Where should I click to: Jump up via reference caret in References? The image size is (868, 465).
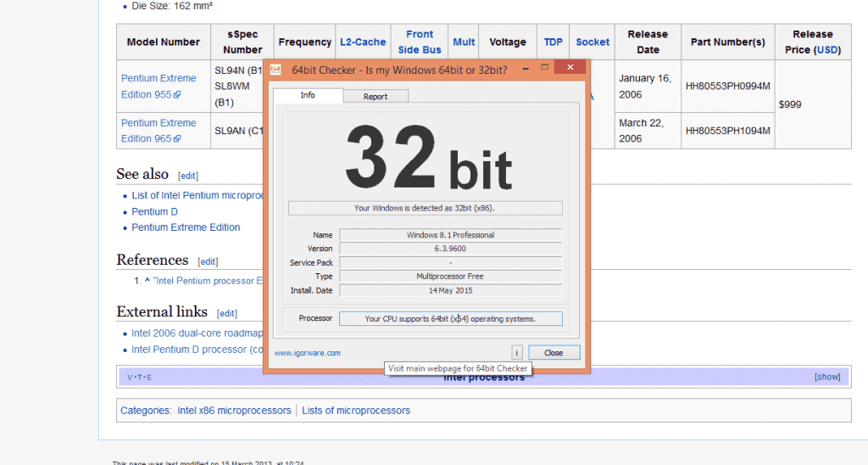click(147, 281)
